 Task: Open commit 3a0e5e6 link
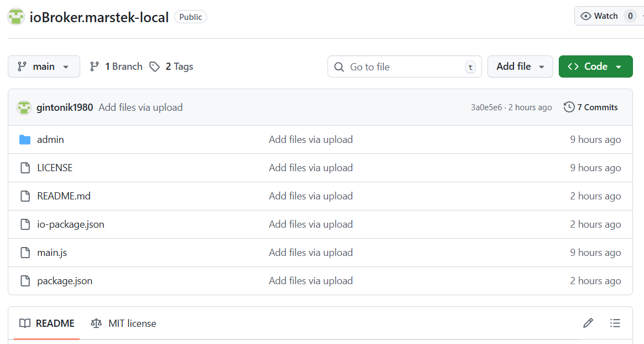486,107
